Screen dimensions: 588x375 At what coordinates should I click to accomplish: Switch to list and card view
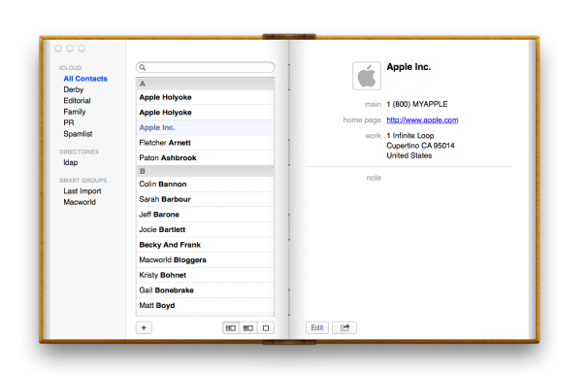click(247, 328)
